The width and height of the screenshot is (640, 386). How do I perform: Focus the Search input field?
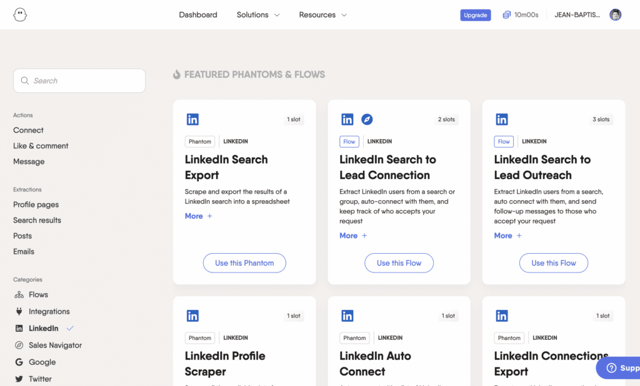(x=80, y=81)
